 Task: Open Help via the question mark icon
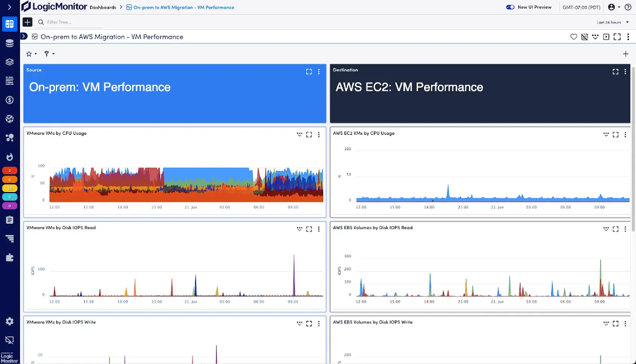627,7
